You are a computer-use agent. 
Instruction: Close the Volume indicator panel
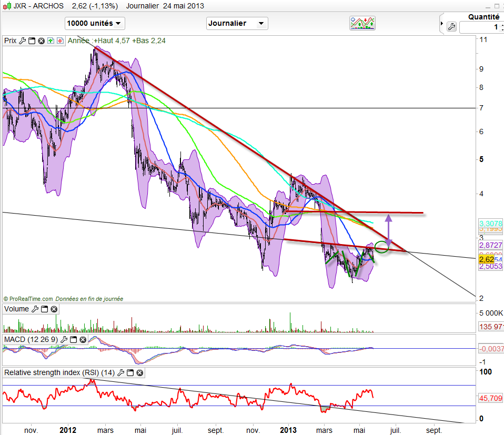point(54,309)
